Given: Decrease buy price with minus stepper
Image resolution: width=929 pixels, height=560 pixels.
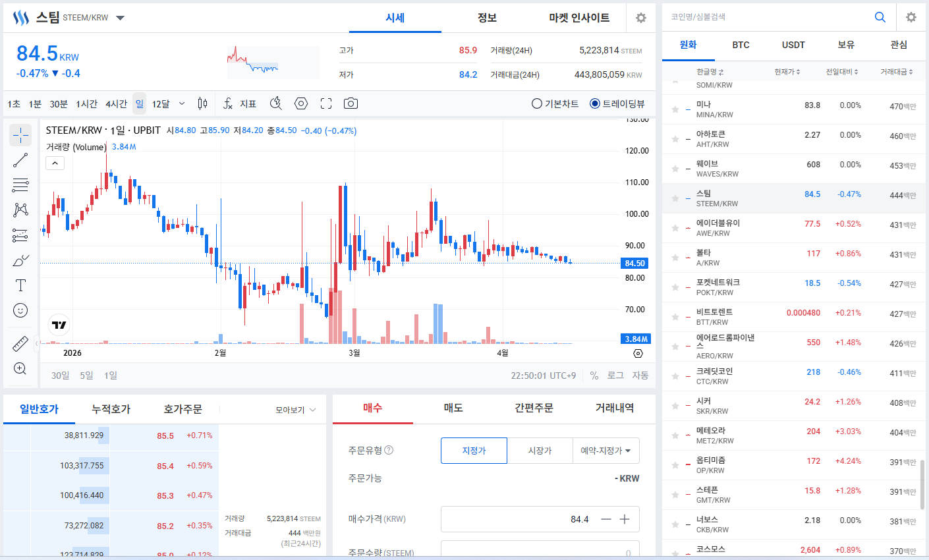Looking at the screenshot, I should 606,519.
